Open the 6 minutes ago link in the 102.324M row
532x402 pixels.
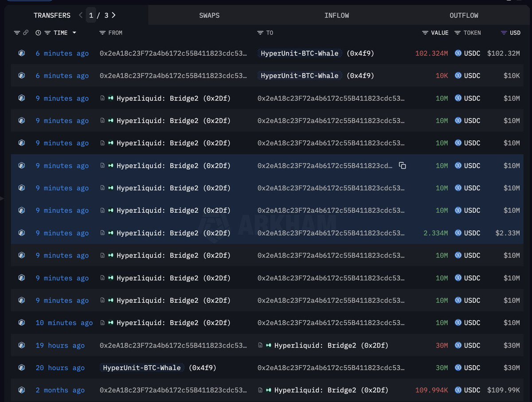62,53
